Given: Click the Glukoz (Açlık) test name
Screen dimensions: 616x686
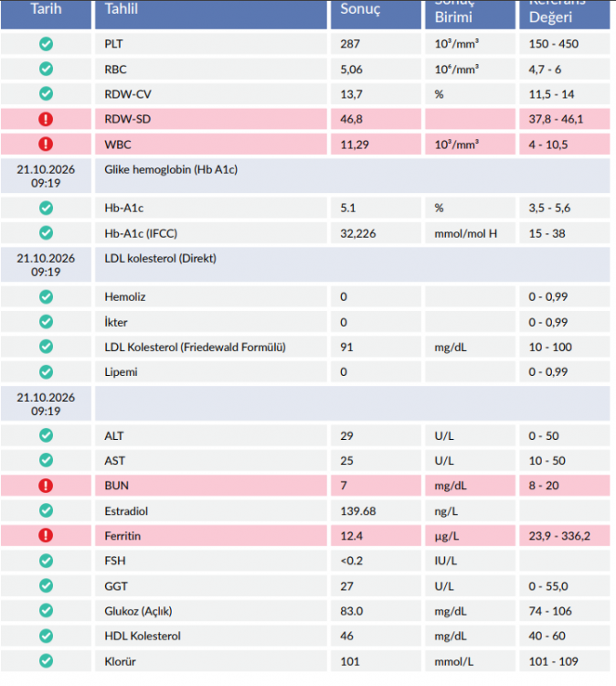Looking at the screenshot, I should tap(138, 611).
